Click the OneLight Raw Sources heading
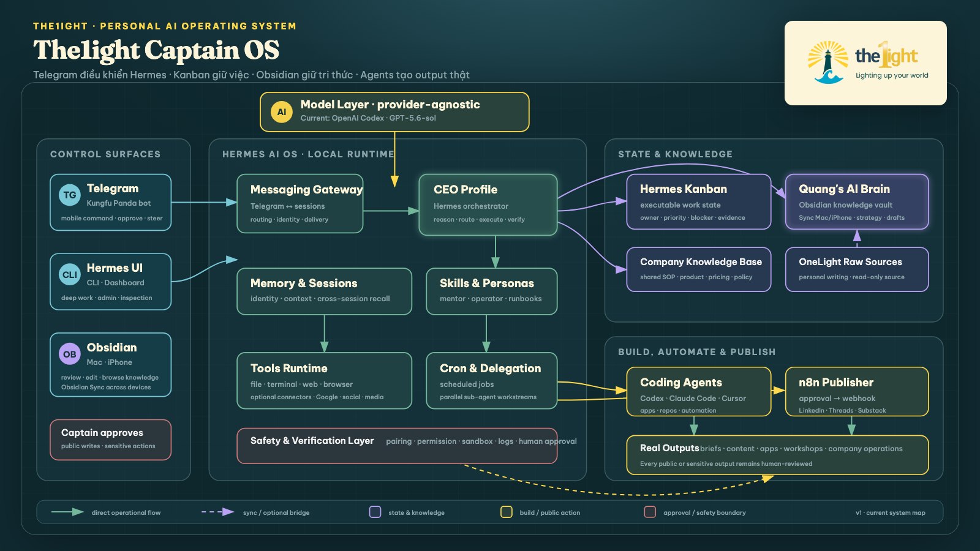The image size is (980, 551). tap(850, 262)
